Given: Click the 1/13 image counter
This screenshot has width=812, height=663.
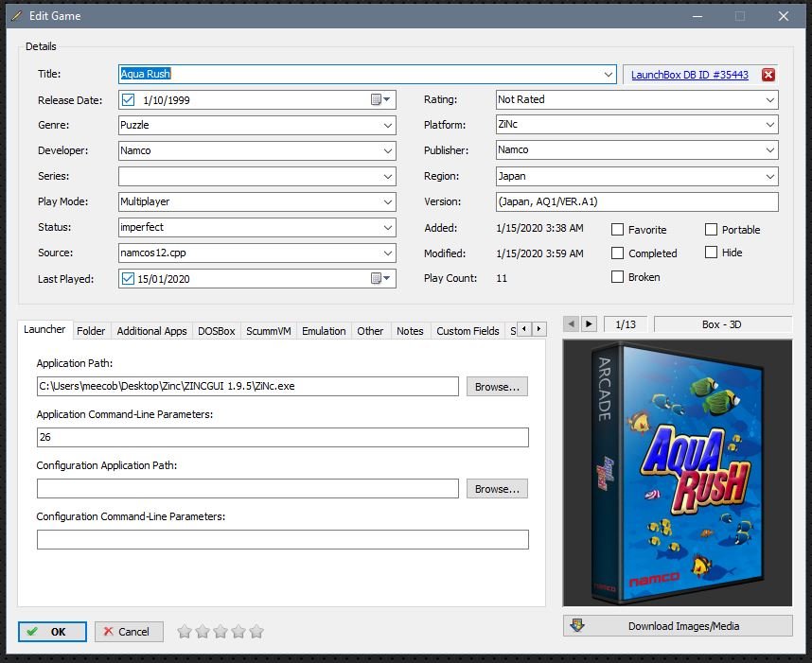Looking at the screenshot, I should [x=626, y=324].
